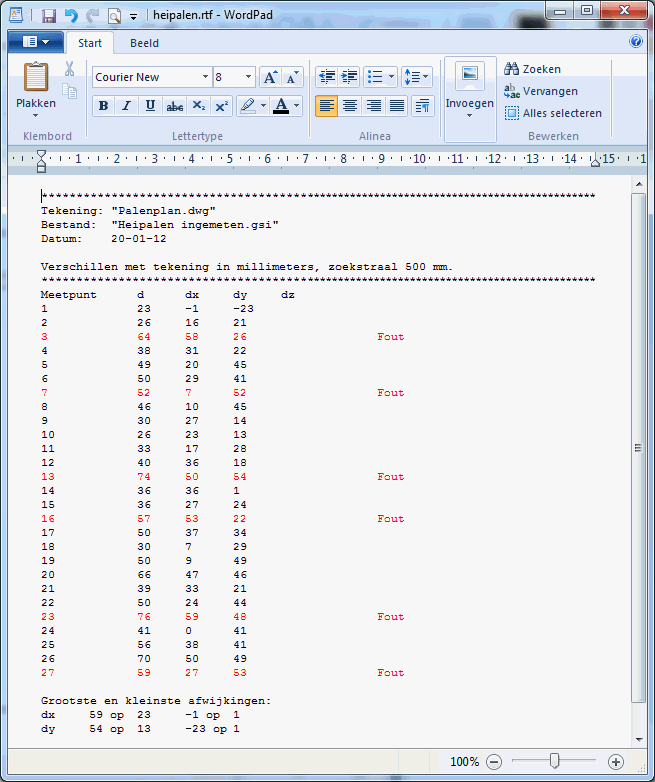Image resolution: width=655 pixels, height=782 pixels.
Task: Open the paragraph settings dialog icon
Action: (x=422, y=106)
